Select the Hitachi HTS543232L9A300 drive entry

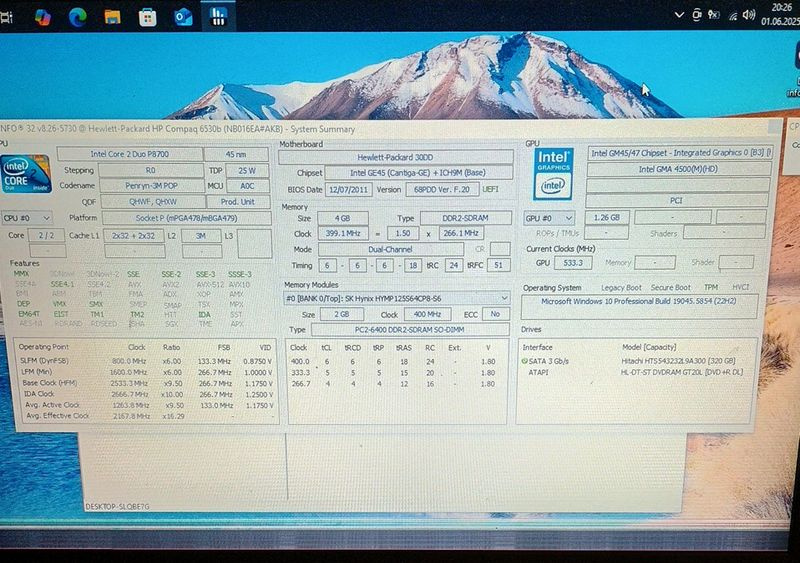pyautogui.click(x=678, y=361)
